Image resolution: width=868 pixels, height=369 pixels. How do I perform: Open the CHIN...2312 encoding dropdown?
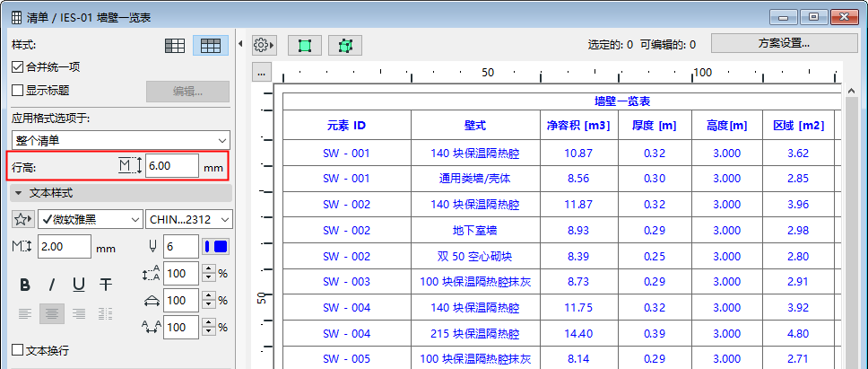[x=189, y=219]
